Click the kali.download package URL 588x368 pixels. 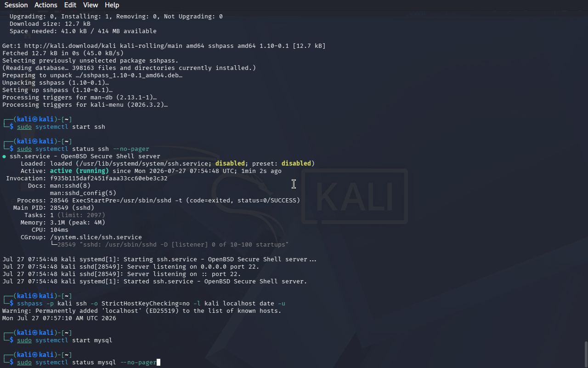[x=70, y=46]
